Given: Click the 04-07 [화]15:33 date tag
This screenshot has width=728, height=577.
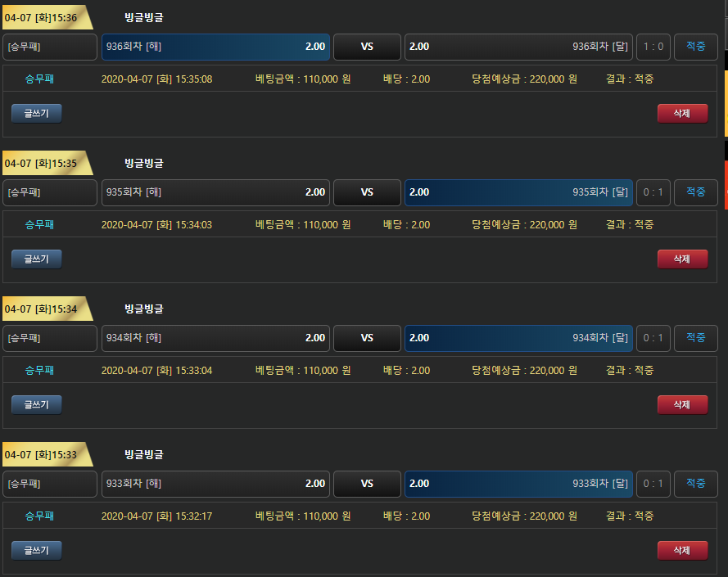Looking at the screenshot, I should tap(43, 454).
